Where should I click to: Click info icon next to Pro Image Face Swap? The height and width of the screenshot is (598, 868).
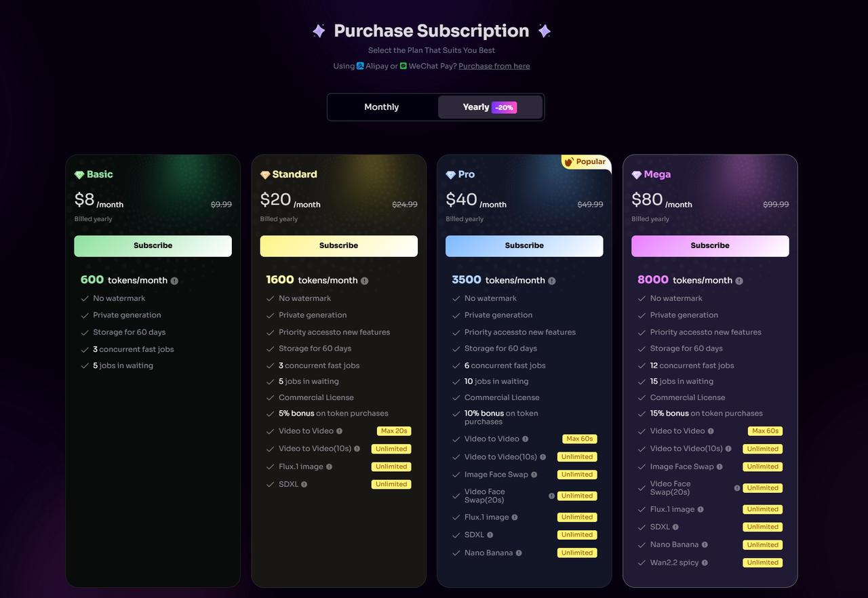tap(534, 475)
